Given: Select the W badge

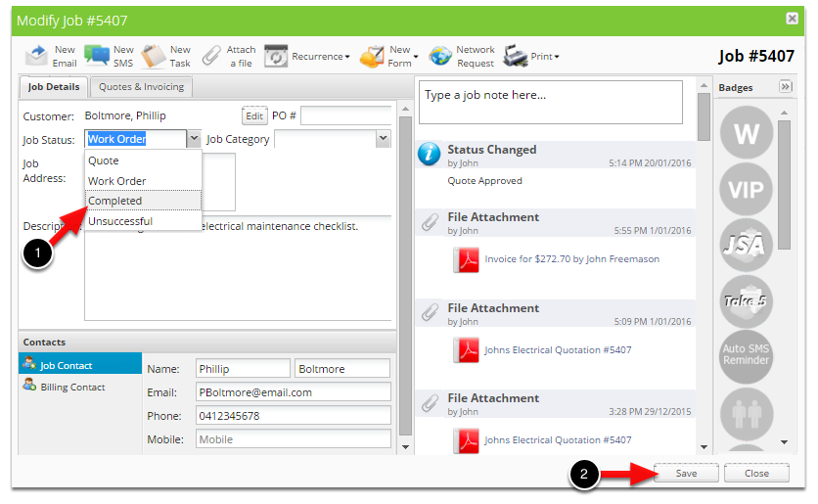Looking at the screenshot, I should click(x=746, y=132).
